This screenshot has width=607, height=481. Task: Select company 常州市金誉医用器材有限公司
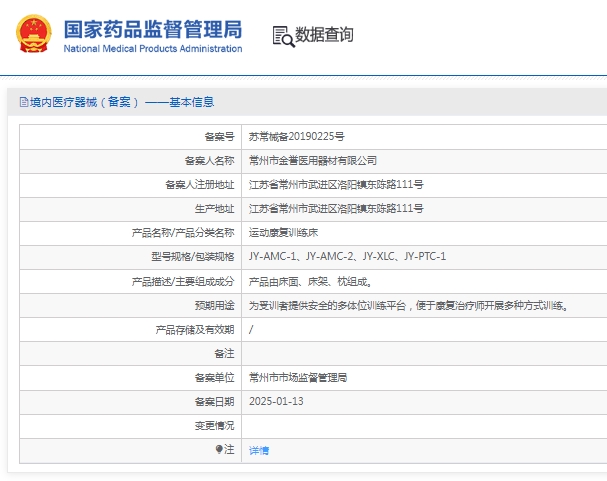(x=313, y=161)
